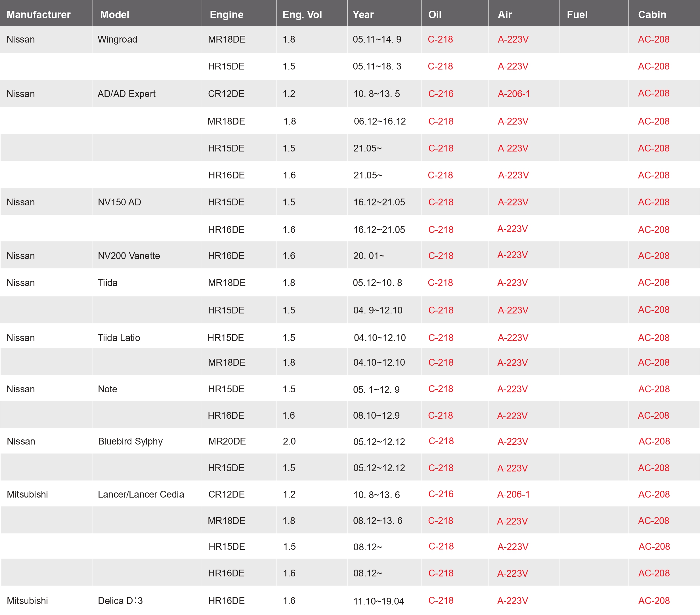Click the year 08.12~13. 6
Screen dimensions: 700x615
(378, 521)
